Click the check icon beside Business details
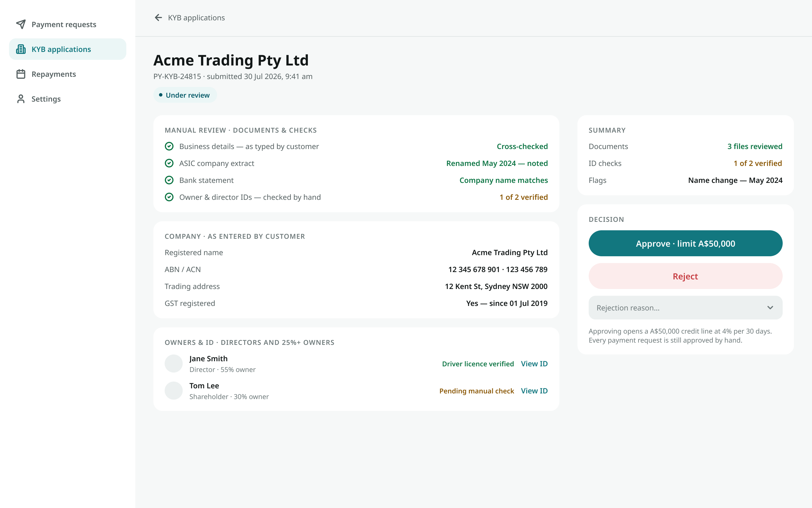 (169, 146)
